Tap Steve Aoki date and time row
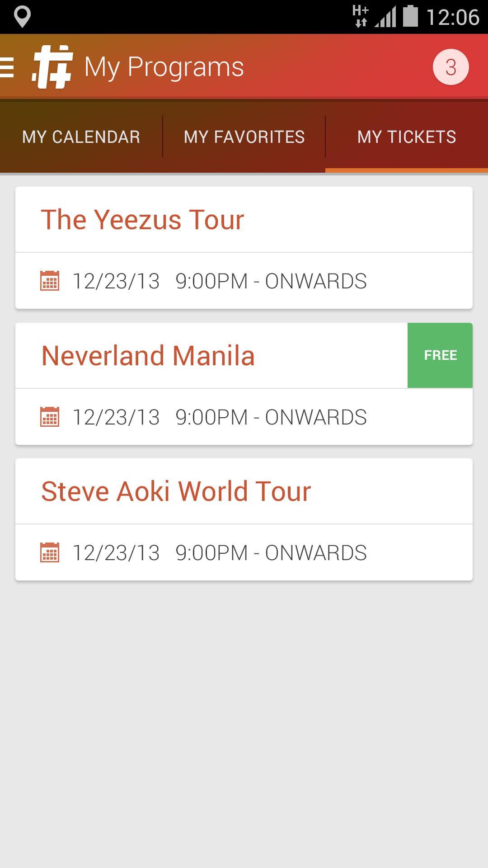 [244, 552]
